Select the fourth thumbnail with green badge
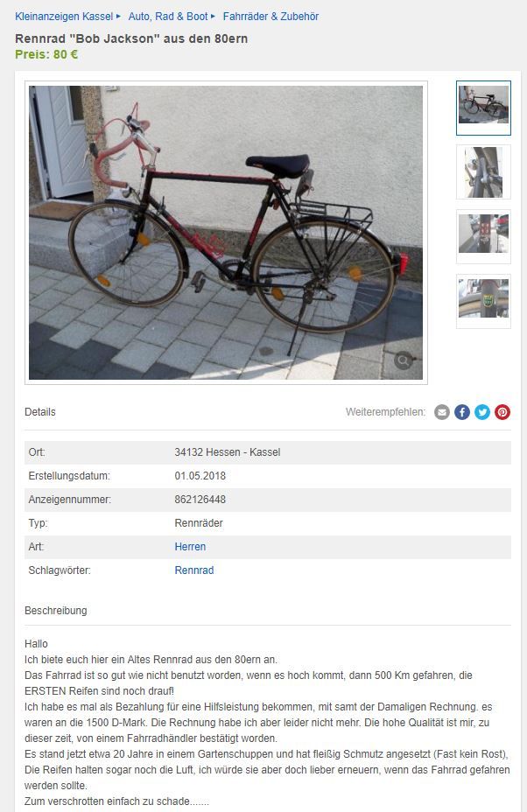Viewport: 527px width, 812px height. tap(483, 301)
